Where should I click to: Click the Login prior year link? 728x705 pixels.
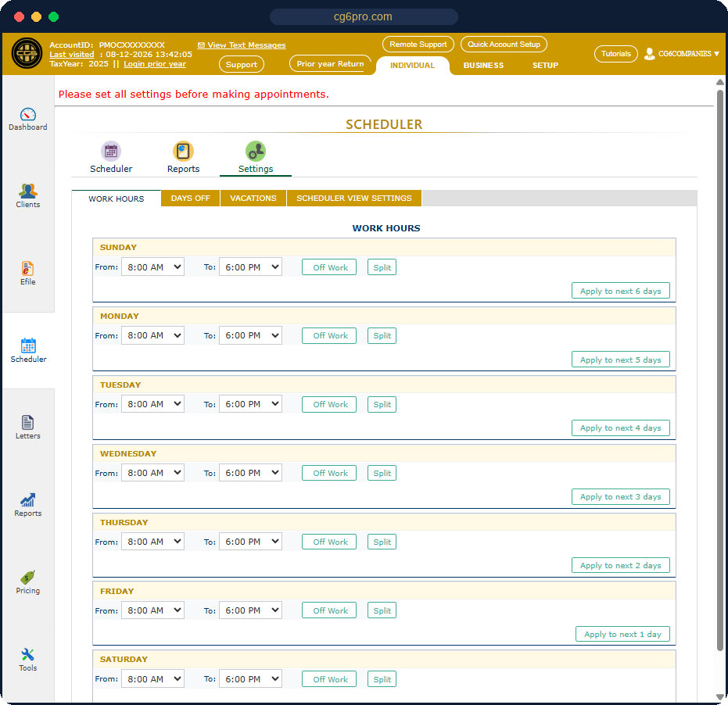coord(155,64)
